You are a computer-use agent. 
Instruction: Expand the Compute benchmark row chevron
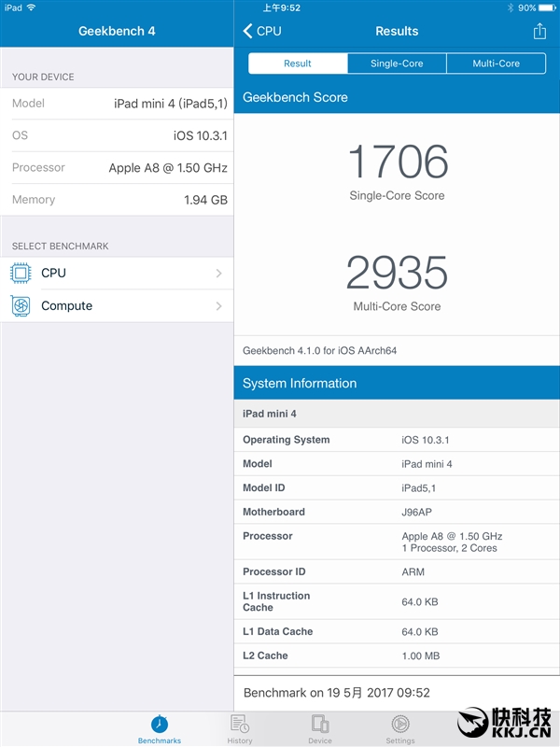point(218,306)
